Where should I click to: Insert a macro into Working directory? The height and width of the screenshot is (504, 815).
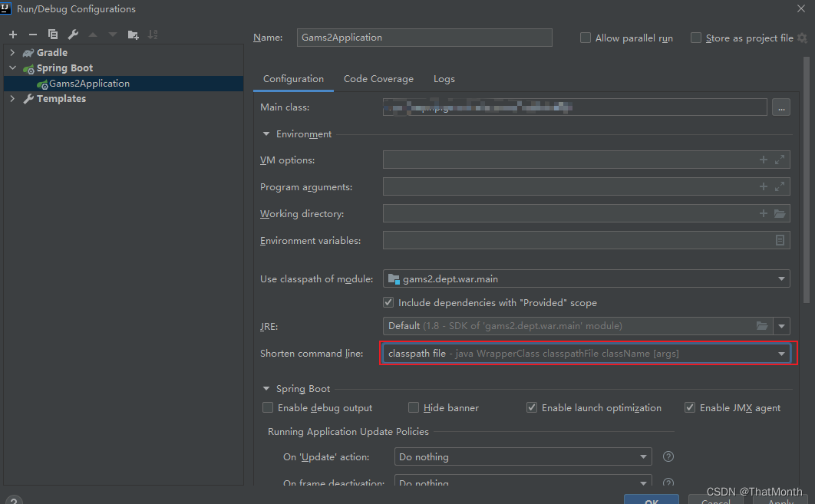pyautogui.click(x=764, y=213)
